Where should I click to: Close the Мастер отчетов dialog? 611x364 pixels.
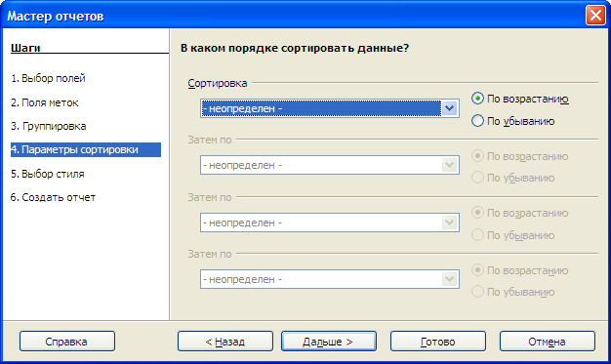pos(595,16)
